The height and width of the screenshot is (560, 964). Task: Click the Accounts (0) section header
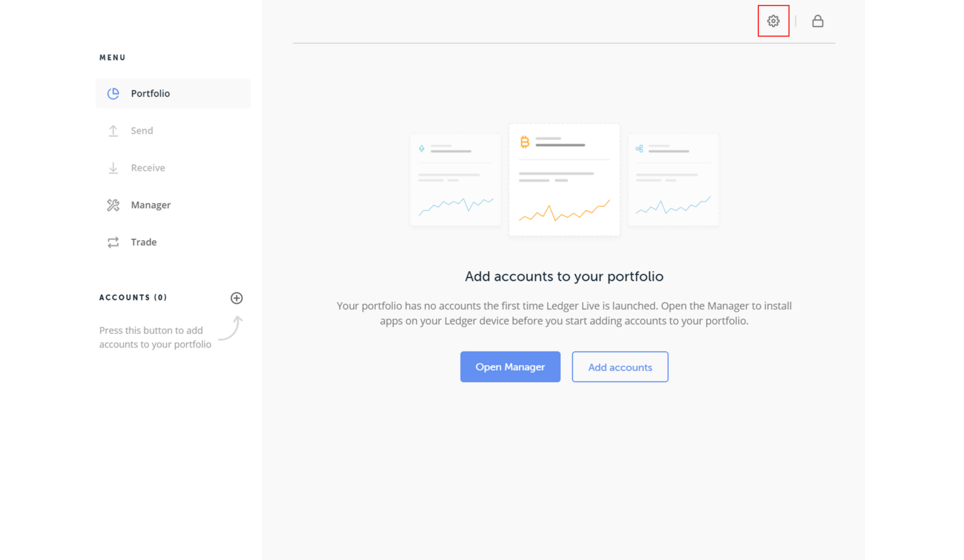click(133, 297)
